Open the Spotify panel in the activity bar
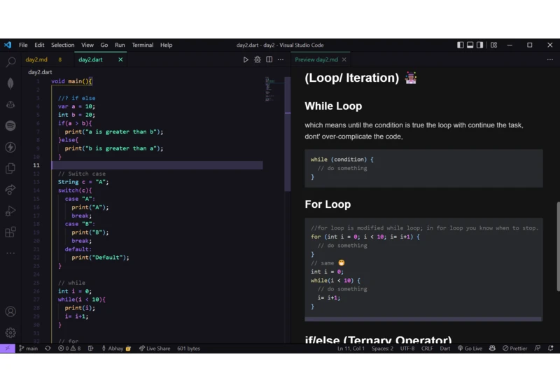The image size is (560, 392). tap(10, 126)
